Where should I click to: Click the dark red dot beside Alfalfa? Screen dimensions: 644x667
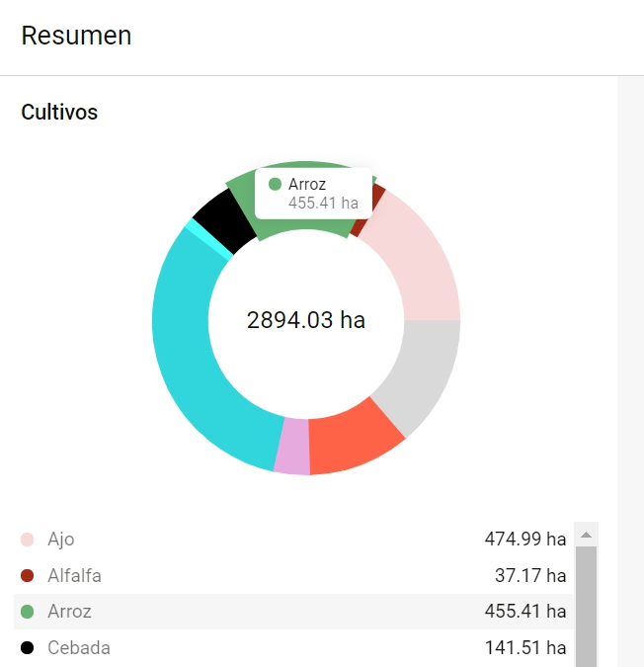[x=28, y=576]
